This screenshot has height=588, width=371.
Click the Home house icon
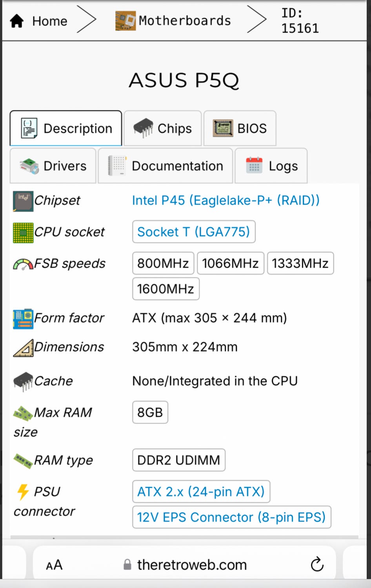pyautogui.click(x=17, y=21)
